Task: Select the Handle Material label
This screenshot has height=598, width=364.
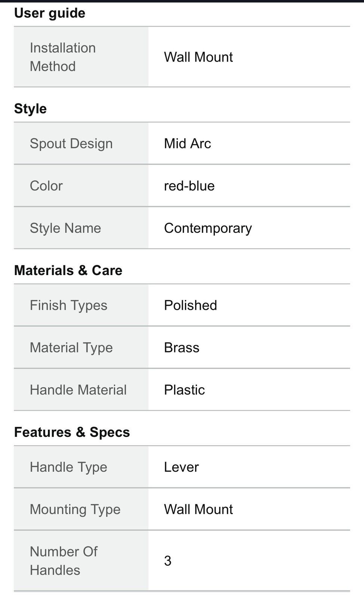Action: click(x=78, y=390)
